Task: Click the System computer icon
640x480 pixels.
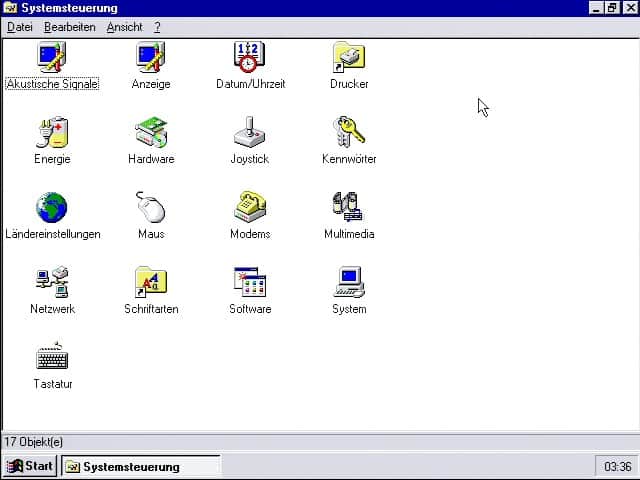Action: [349, 282]
